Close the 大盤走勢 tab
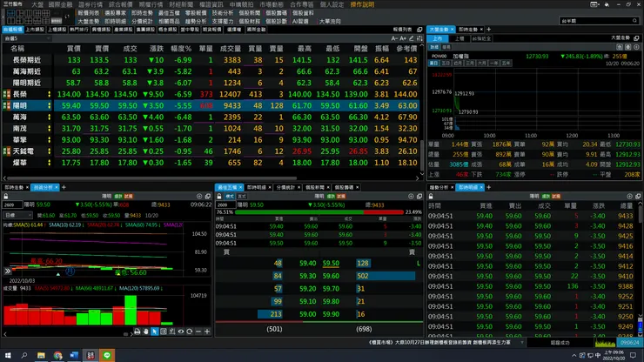 click(453, 30)
